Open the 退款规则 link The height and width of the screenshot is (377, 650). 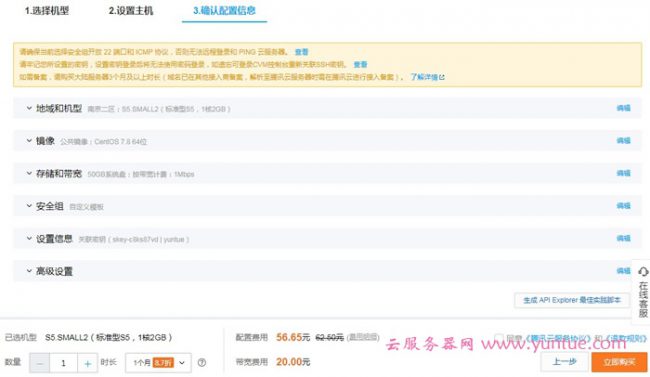point(626,338)
